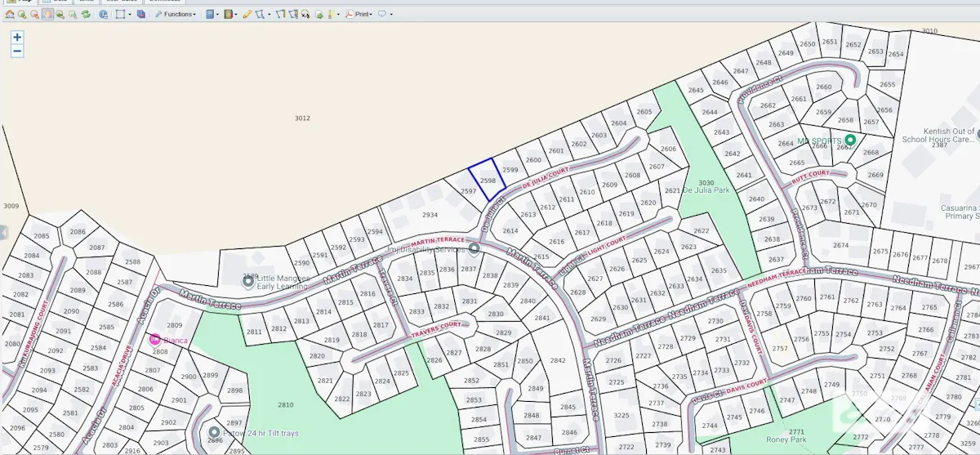Click green park parcel number 2810
Image resolution: width=980 pixels, height=455 pixels.
pos(285,404)
